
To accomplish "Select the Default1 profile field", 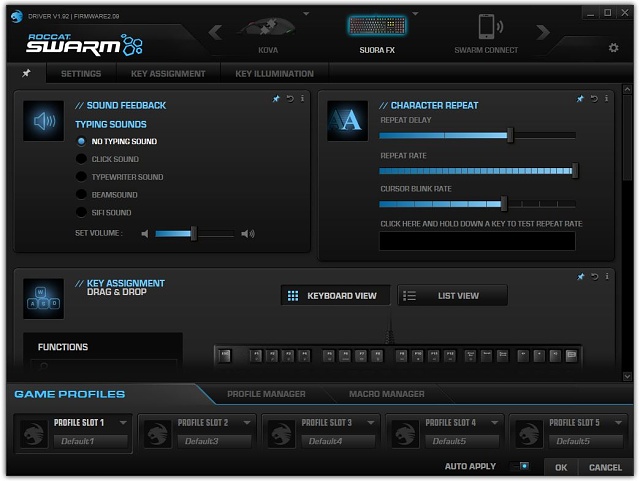I will point(91,441).
